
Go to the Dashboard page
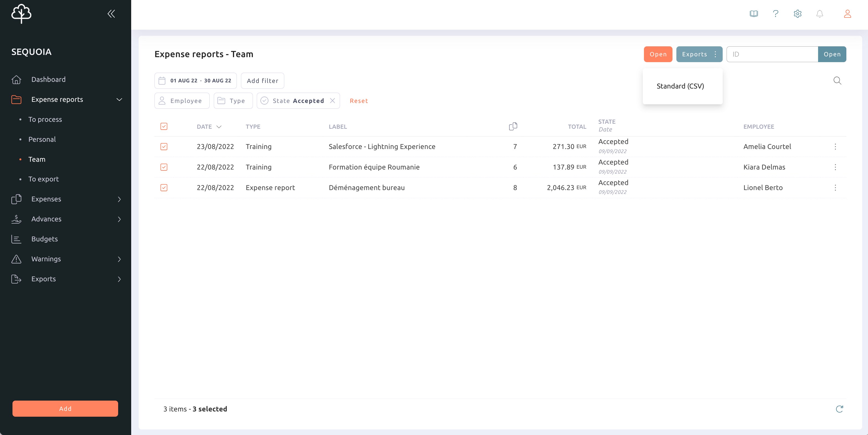pos(49,80)
